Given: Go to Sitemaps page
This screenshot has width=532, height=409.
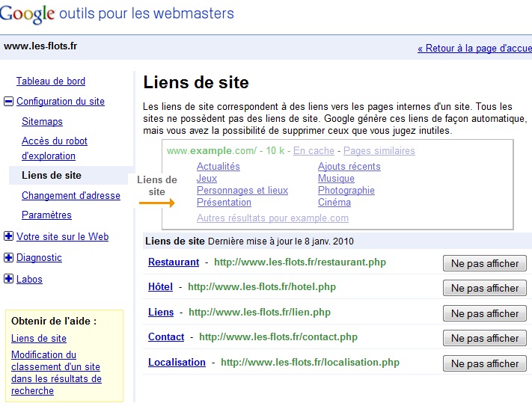Looking at the screenshot, I should [x=42, y=121].
